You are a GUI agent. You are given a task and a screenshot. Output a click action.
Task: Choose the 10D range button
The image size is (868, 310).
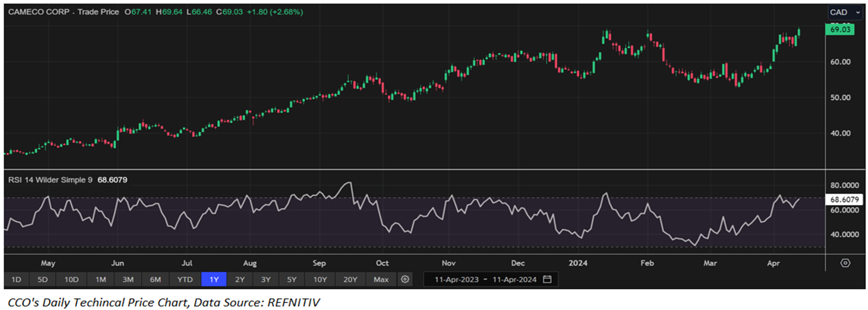click(x=72, y=279)
